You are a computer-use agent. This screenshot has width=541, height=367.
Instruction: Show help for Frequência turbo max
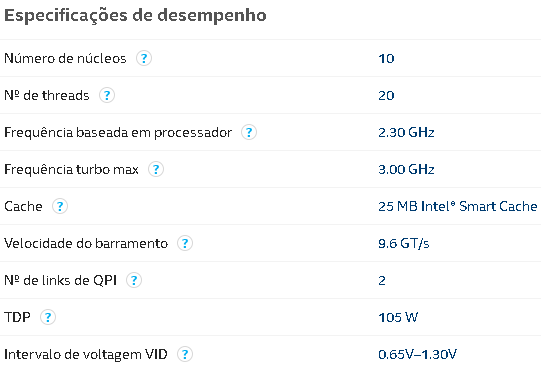click(156, 169)
